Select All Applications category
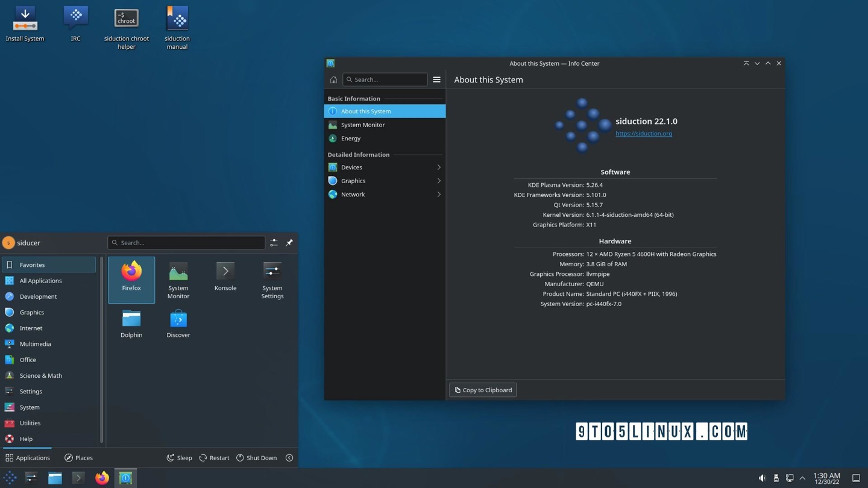 [x=49, y=281]
